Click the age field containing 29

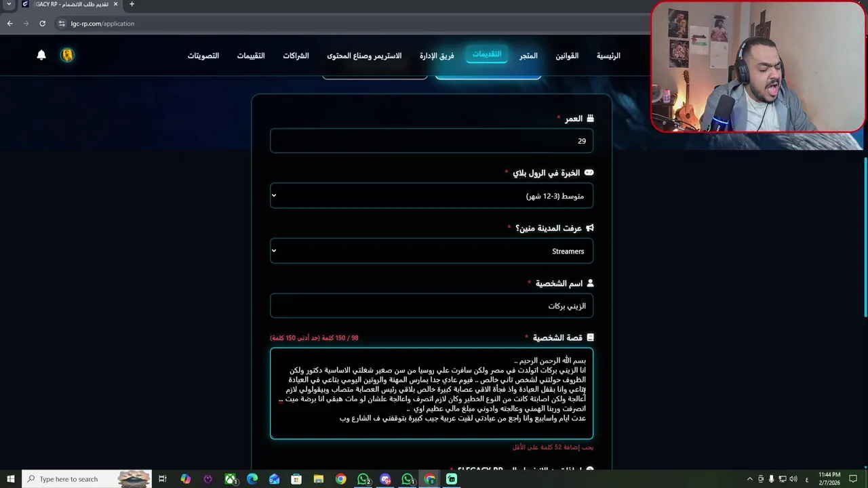click(x=431, y=141)
